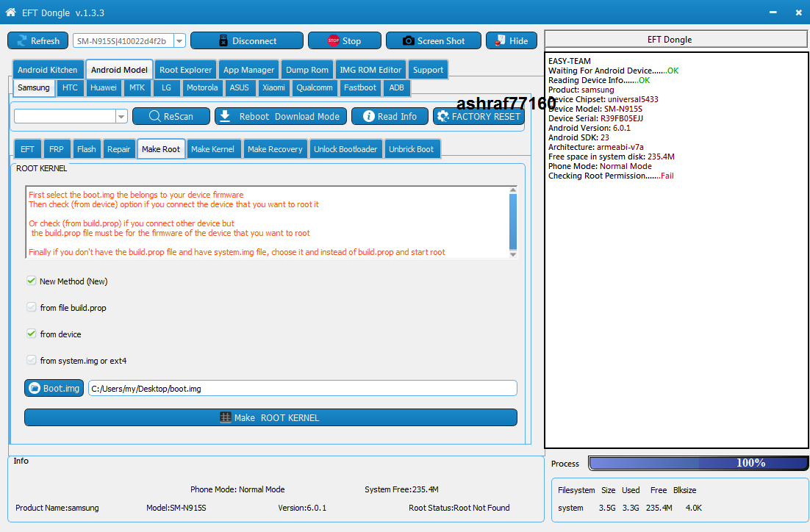
Task: Go to the Flash sub-tab
Action: [x=86, y=148]
